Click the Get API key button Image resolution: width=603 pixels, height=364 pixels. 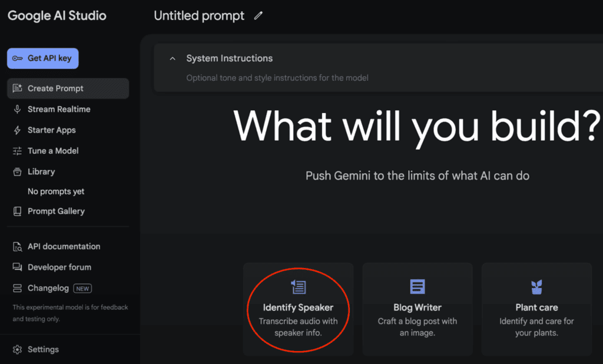tap(42, 58)
